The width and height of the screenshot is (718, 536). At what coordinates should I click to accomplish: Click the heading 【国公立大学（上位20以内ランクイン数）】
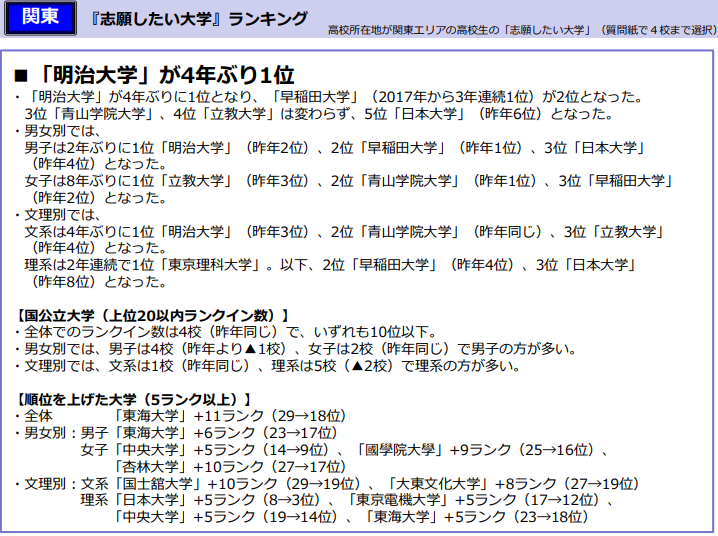(x=152, y=315)
